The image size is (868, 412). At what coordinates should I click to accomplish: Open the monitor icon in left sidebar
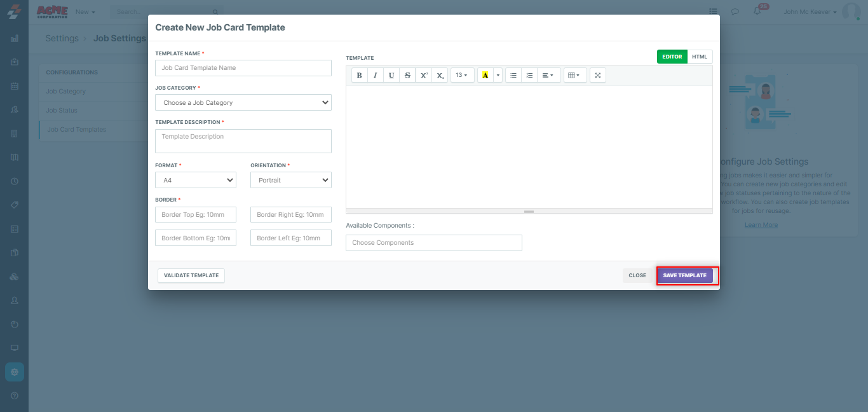point(15,348)
